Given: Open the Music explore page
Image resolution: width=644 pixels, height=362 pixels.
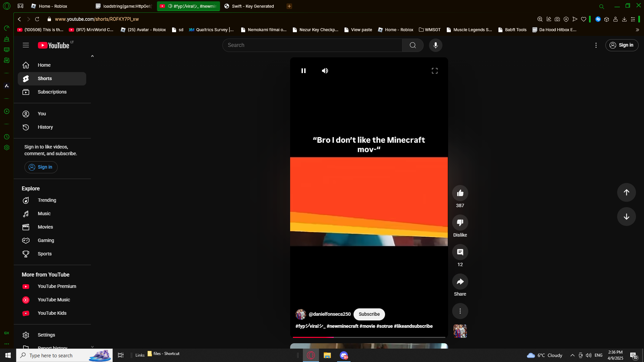Looking at the screenshot, I should point(52,214).
